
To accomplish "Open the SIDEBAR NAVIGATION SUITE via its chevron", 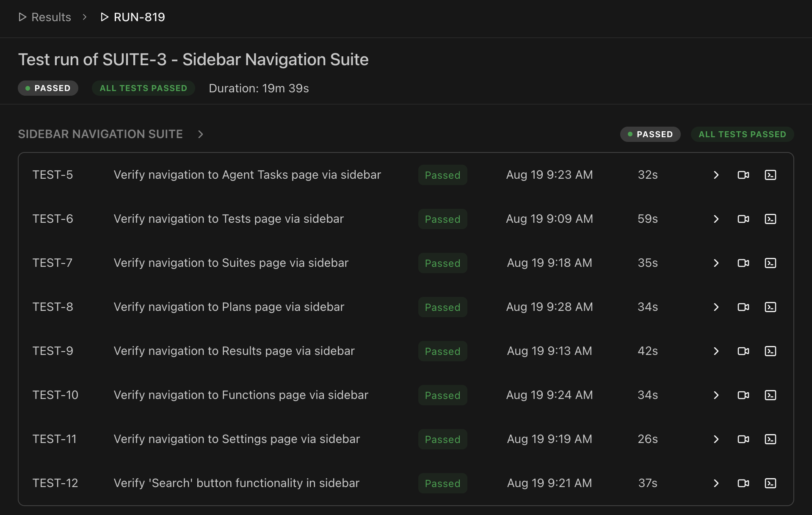I will pyautogui.click(x=200, y=134).
